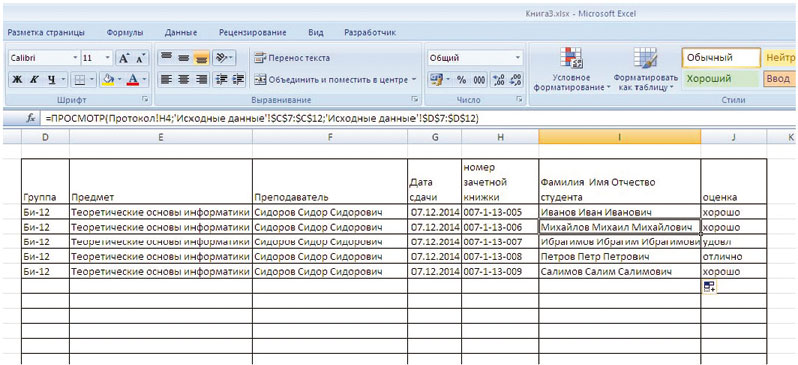Viewport: 798px width, 365px height.
Task: Click the Auto Fill Options icon below the оценка column
Action: [709, 287]
